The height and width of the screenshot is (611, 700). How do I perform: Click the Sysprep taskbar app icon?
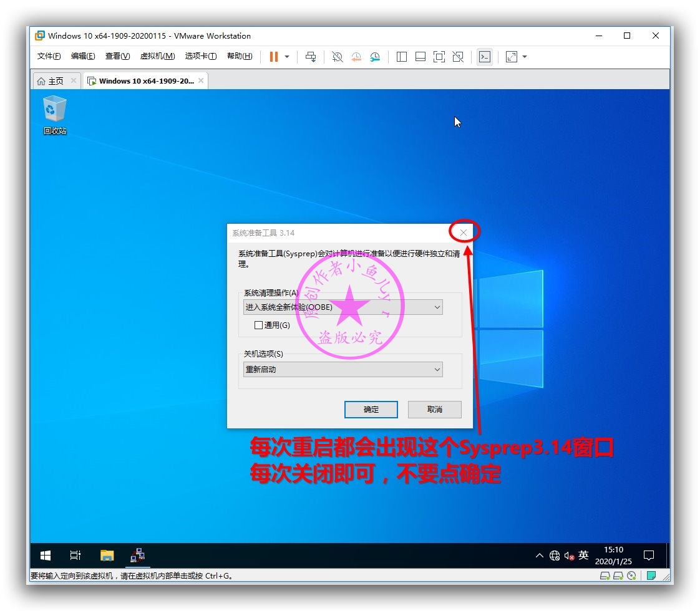[x=137, y=556]
